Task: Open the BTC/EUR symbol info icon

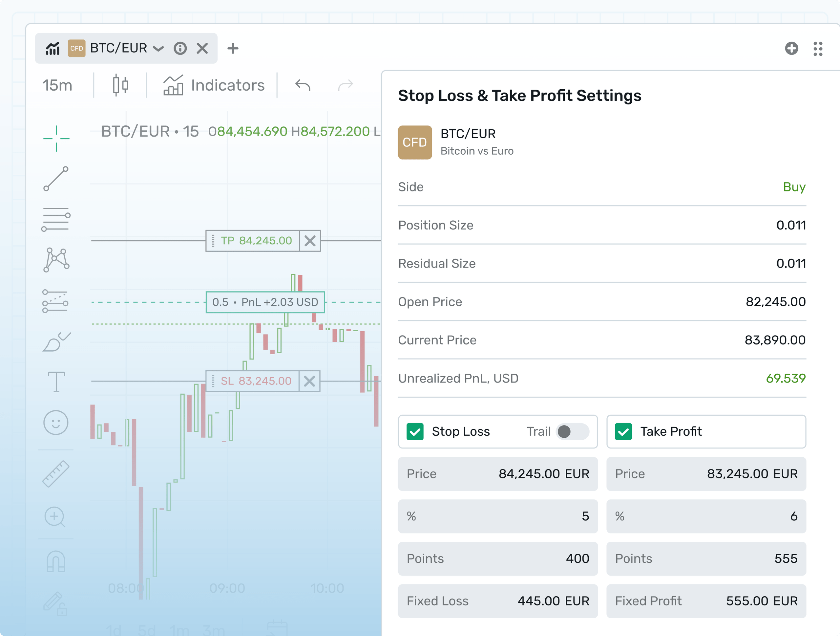Action: (x=180, y=48)
